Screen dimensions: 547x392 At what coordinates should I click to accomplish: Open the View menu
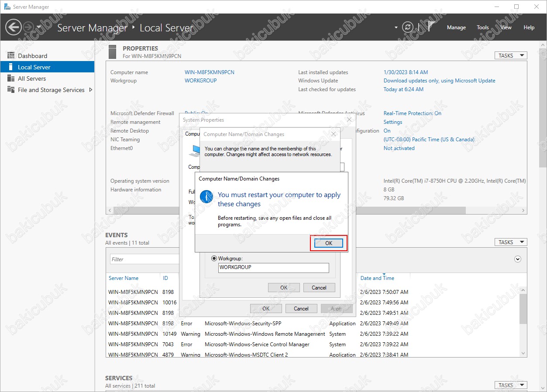click(506, 27)
